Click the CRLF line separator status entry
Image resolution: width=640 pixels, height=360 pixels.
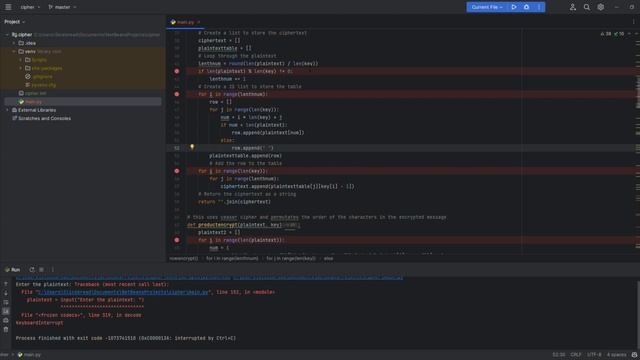tap(576, 355)
